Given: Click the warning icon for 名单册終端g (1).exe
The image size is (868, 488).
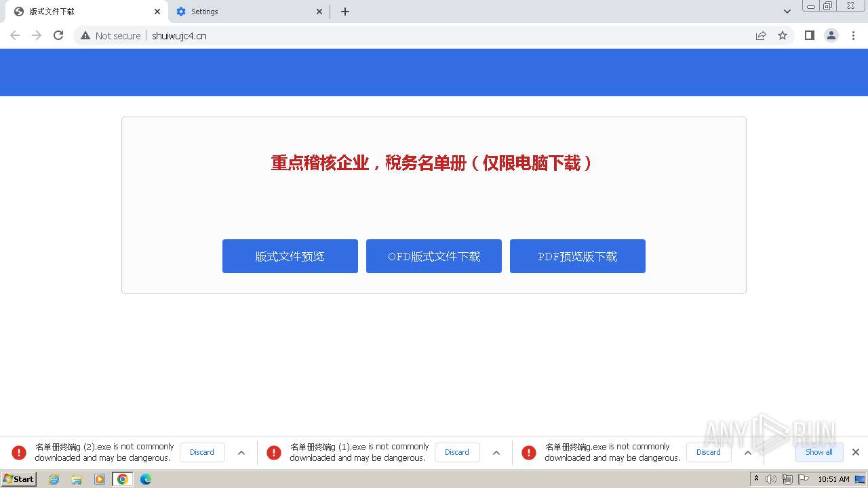Looking at the screenshot, I should 274,452.
